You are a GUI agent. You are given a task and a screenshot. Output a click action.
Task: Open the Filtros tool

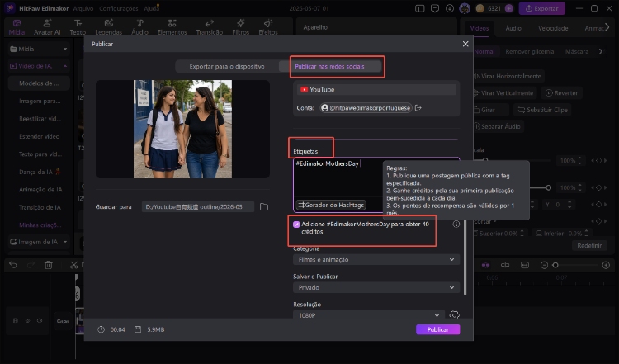[x=240, y=27]
